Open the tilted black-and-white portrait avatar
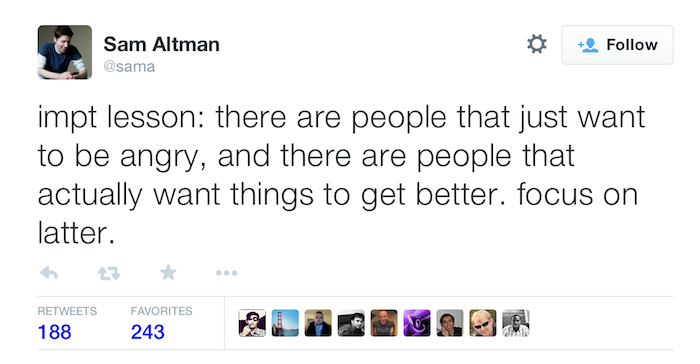 click(351, 323)
